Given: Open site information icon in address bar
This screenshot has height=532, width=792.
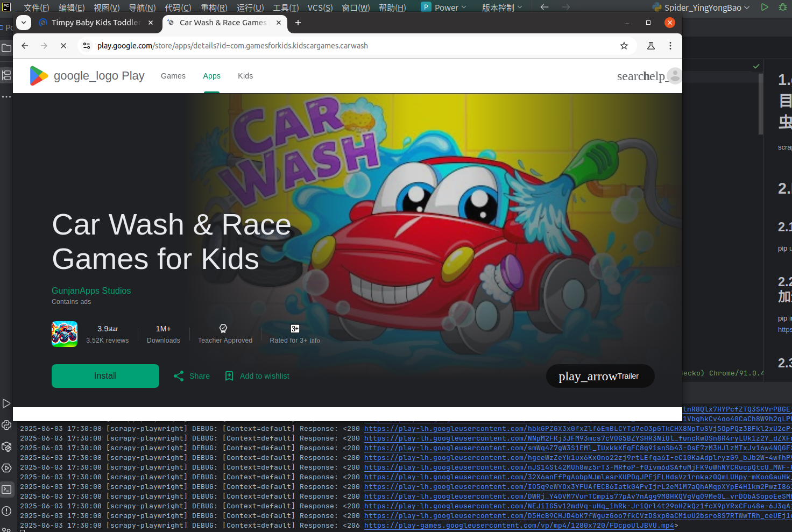Looking at the screenshot, I should (87, 46).
